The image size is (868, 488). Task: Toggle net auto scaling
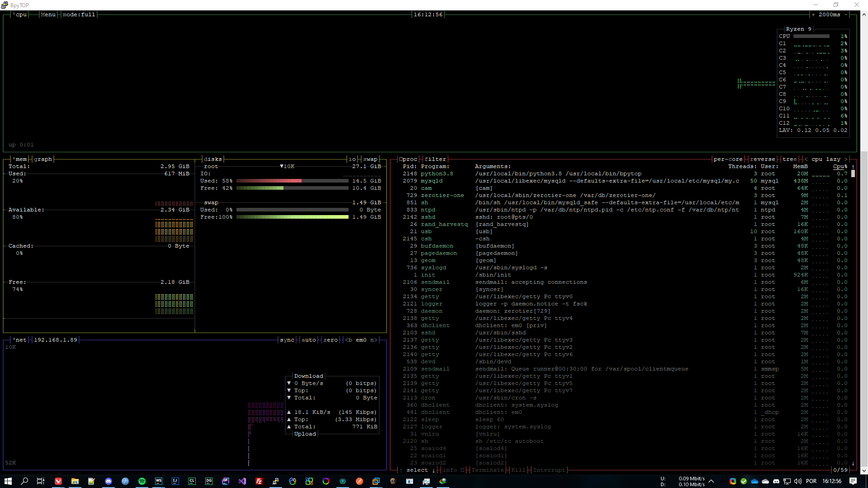click(308, 340)
